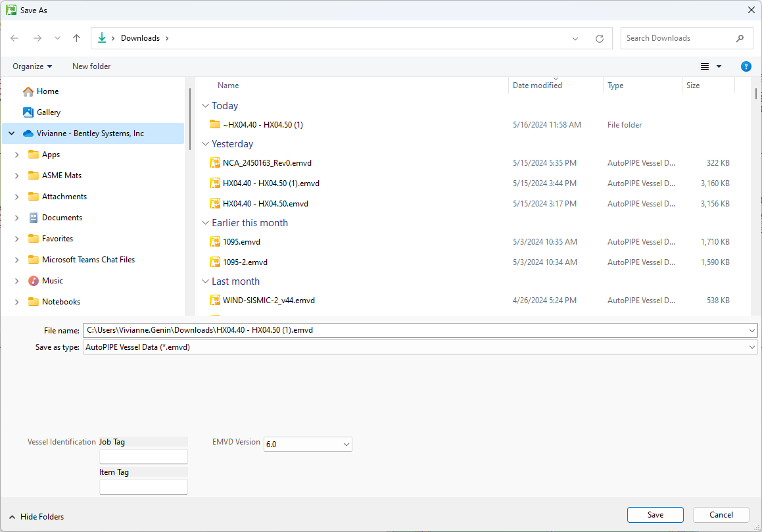
Task: Refresh the Downloads folder view
Action: [x=600, y=38]
